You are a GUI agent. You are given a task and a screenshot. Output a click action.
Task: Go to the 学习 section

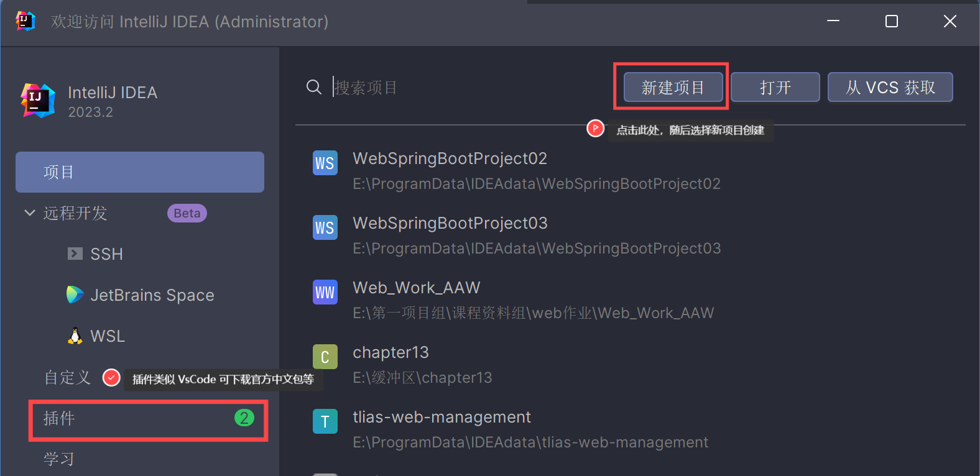click(x=59, y=459)
